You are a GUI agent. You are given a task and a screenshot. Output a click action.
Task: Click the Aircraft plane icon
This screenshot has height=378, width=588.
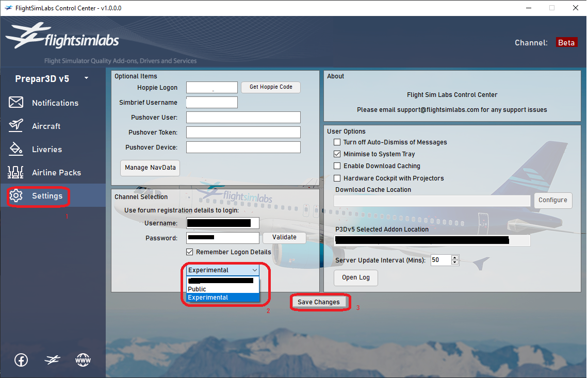pos(16,126)
